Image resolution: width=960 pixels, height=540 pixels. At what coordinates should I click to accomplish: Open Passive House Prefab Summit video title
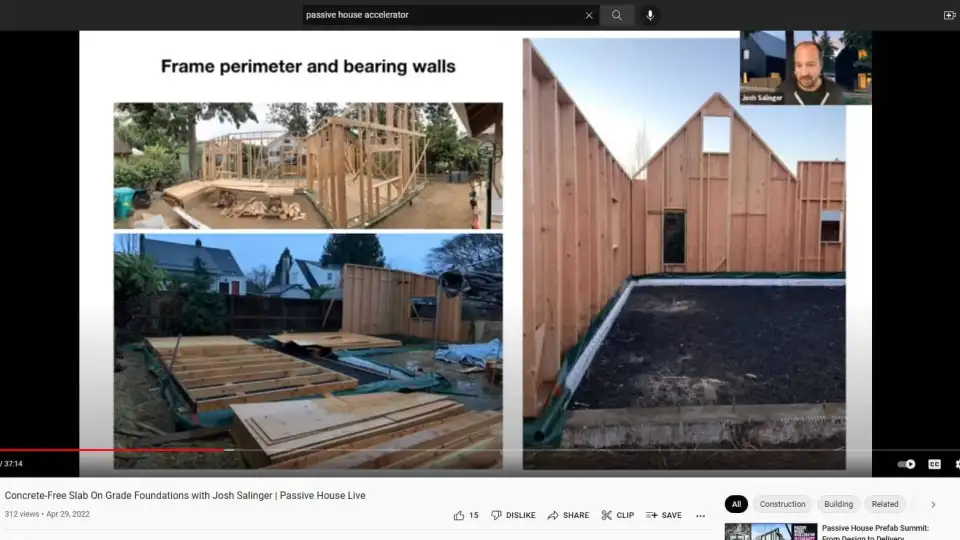[x=875, y=528]
